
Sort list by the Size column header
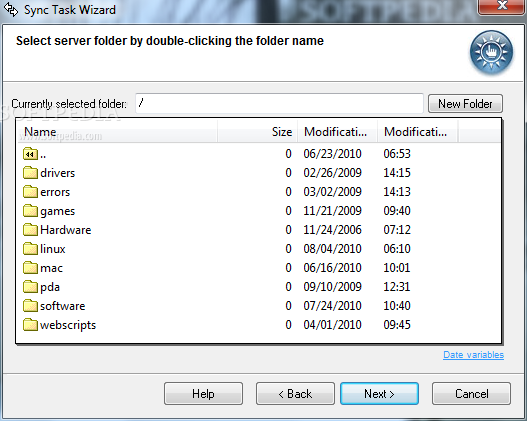(x=257, y=132)
